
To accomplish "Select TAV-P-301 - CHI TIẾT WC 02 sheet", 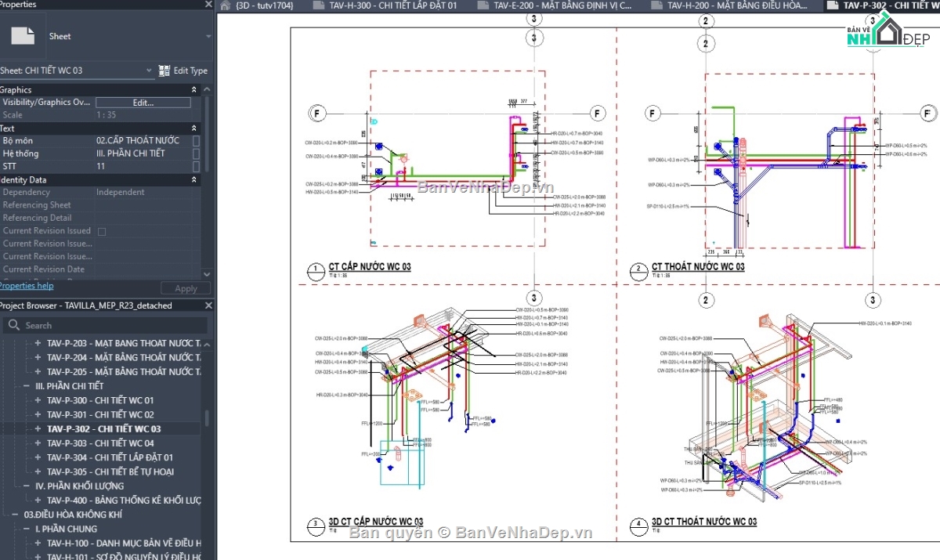I will (100, 414).
